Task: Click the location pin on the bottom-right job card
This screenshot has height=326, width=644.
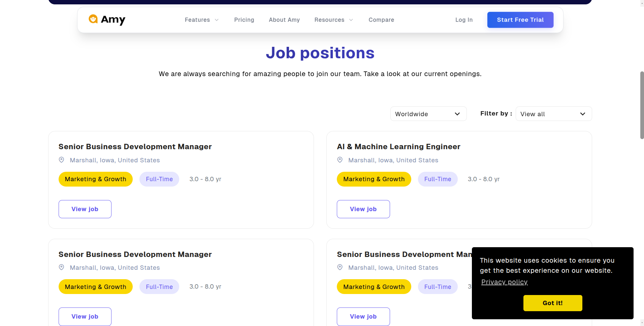Action: pyautogui.click(x=340, y=267)
